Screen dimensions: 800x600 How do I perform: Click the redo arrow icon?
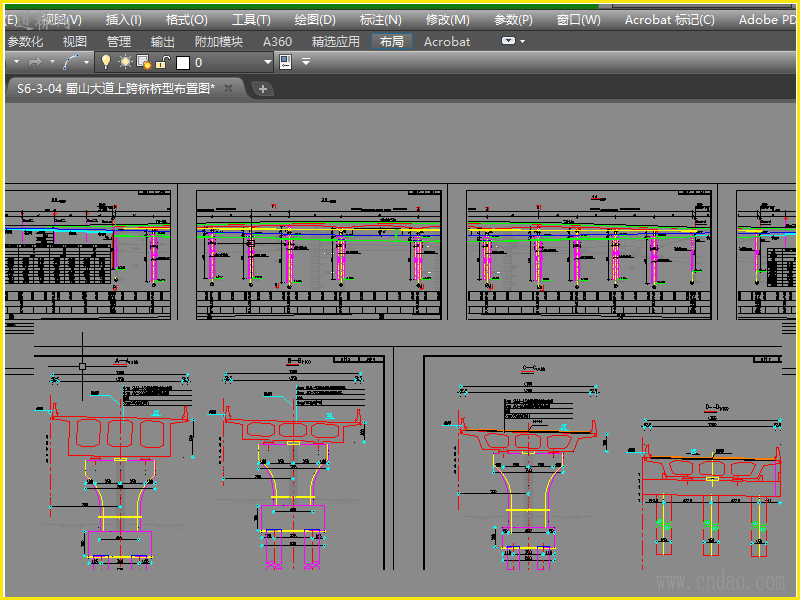[x=35, y=62]
